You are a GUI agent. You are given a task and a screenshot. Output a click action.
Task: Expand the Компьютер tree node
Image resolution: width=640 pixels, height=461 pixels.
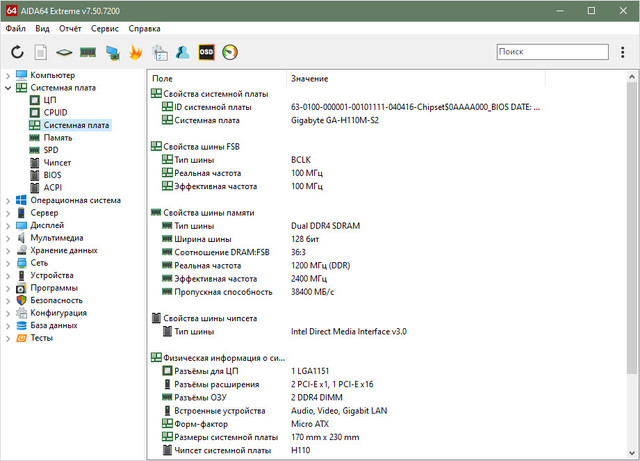coord(8,76)
